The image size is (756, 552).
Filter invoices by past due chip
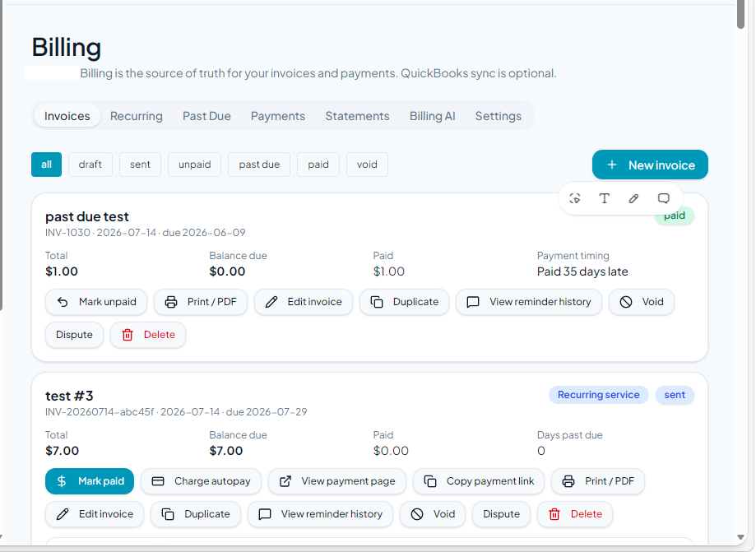click(x=259, y=165)
